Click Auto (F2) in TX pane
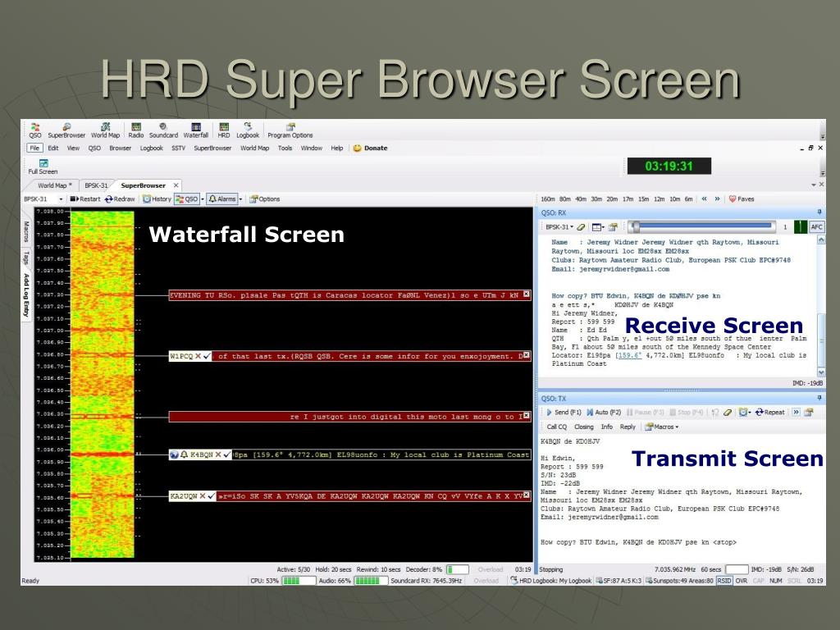The width and height of the screenshot is (840, 630). (604, 412)
